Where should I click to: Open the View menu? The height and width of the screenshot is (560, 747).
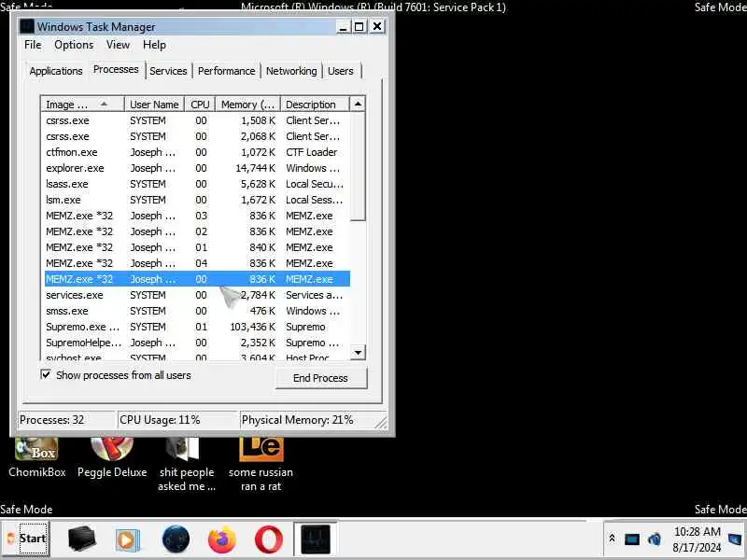118,45
